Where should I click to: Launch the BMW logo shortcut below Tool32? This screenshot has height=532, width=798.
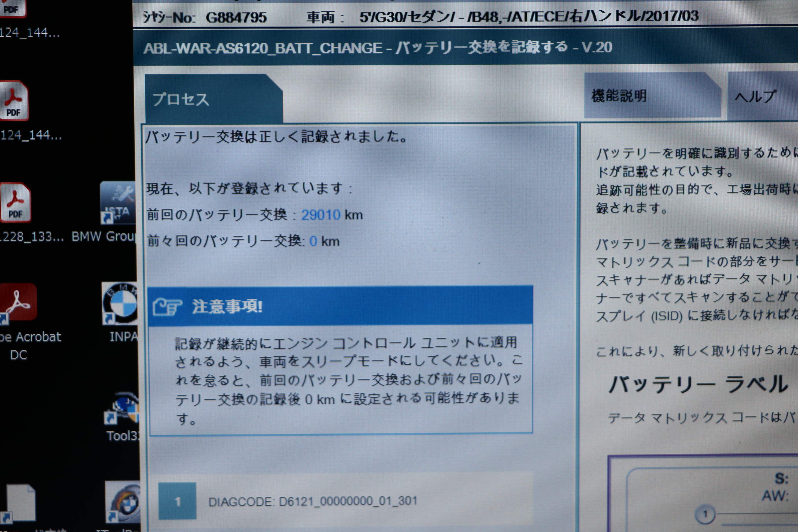pyautogui.click(x=123, y=502)
